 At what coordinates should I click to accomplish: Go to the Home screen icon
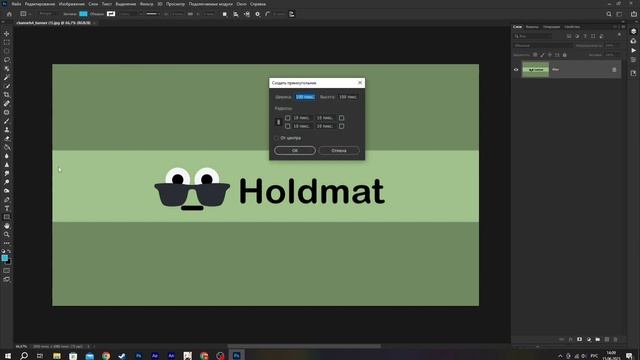click(9, 14)
